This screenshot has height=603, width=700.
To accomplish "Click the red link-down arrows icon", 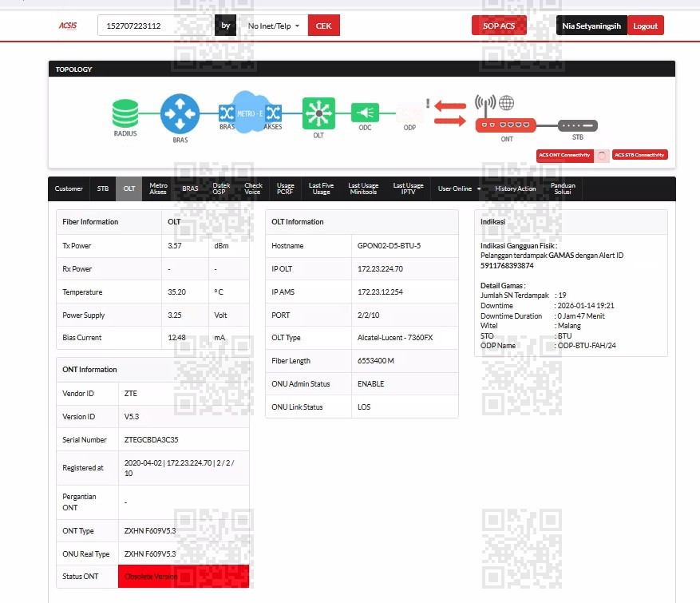I will [x=450, y=113].
